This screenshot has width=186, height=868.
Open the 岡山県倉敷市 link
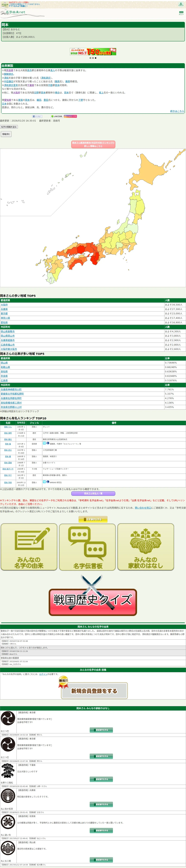pyautogui.click(x=8, y=331)
